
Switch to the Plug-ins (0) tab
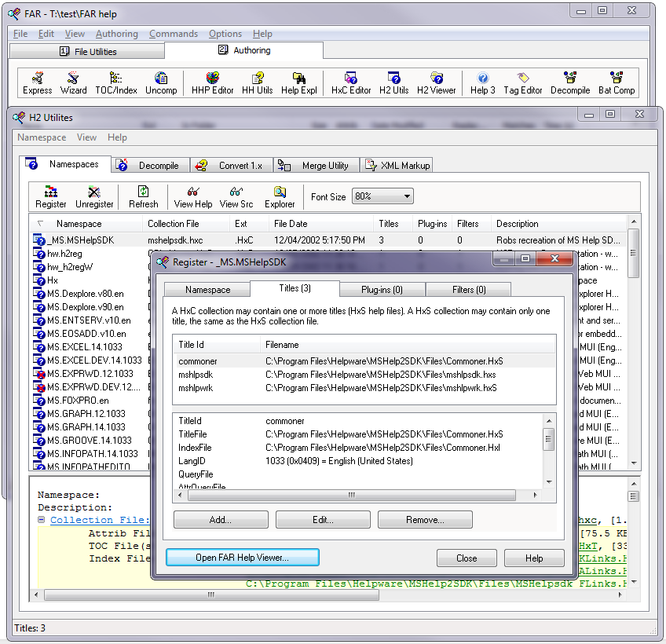point(382,290)
